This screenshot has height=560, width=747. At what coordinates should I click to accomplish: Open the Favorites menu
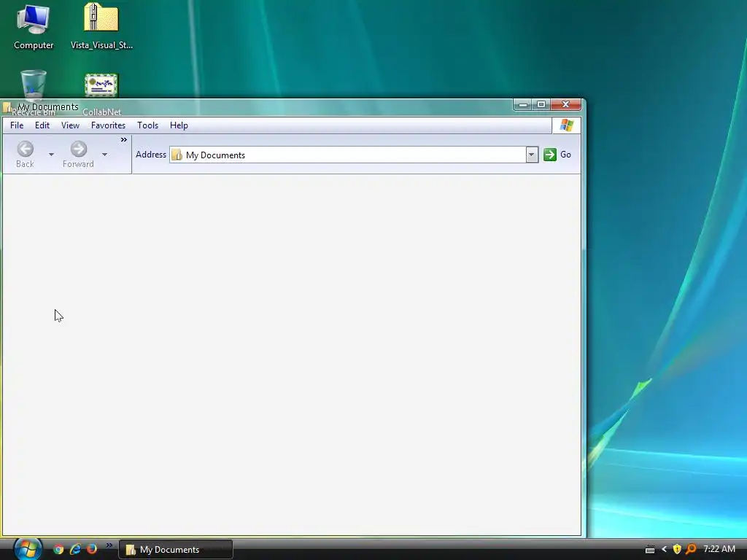click(108, 125)
